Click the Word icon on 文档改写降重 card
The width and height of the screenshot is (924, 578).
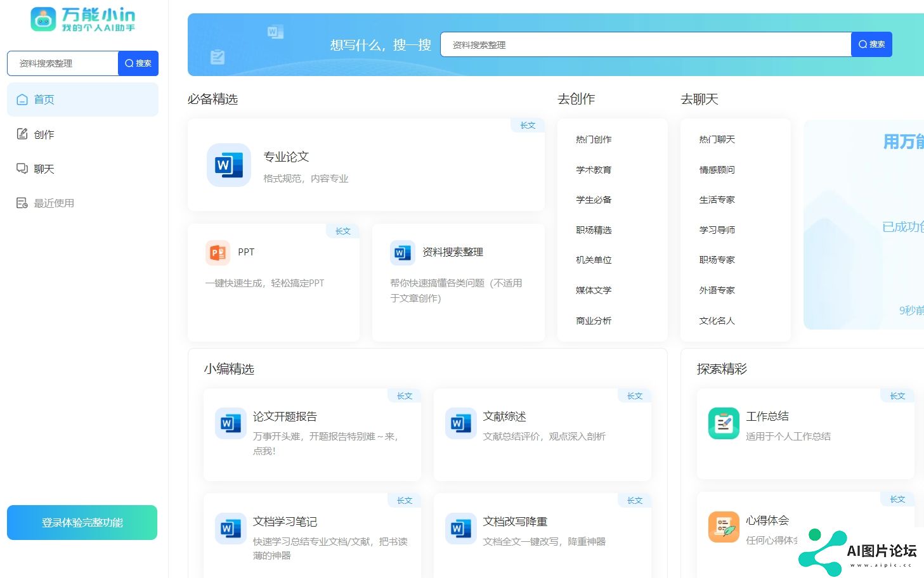click(x=461, y=529)
